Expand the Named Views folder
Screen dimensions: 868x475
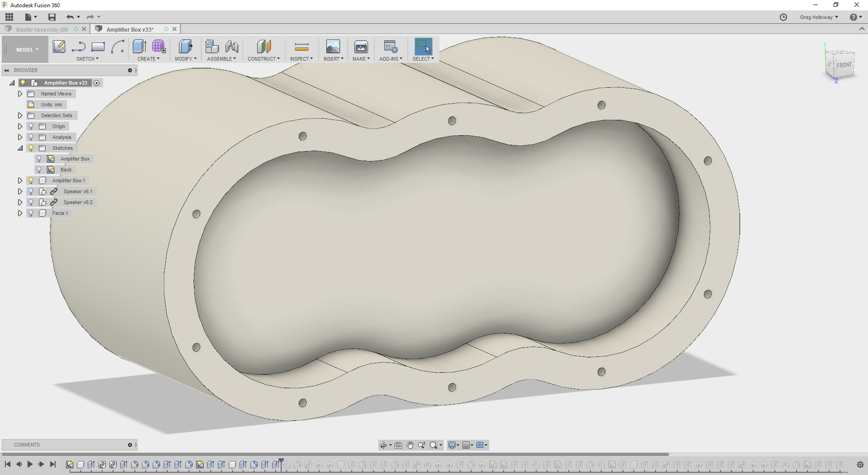(19, 94)
